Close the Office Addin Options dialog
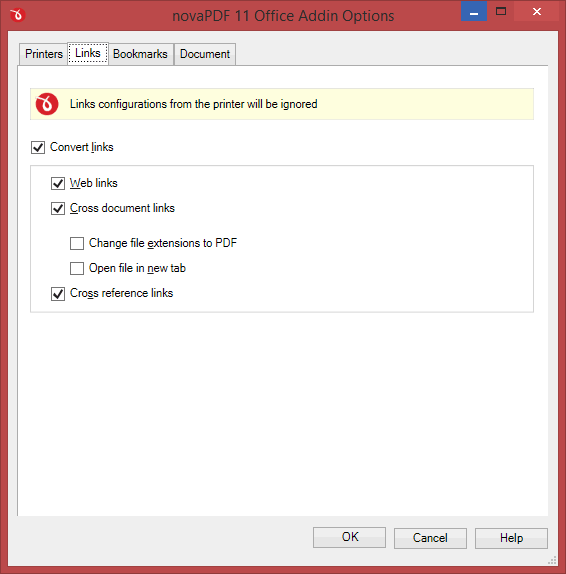Image resolution: width=566 pixels, height=574 pixels. click(x=537, y=11)
